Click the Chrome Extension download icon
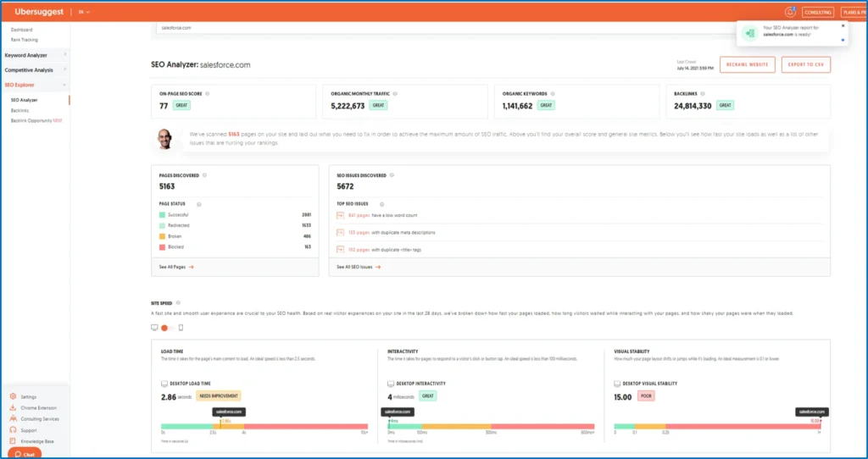This screenshot has height=459, width=868. point(13,407)
